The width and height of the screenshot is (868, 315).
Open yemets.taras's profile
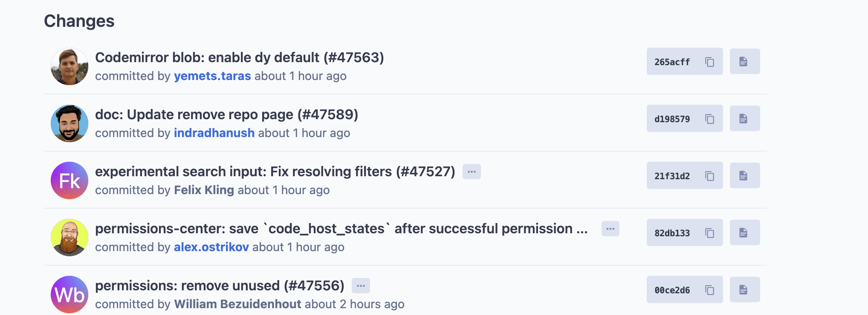tap(212, 76)
